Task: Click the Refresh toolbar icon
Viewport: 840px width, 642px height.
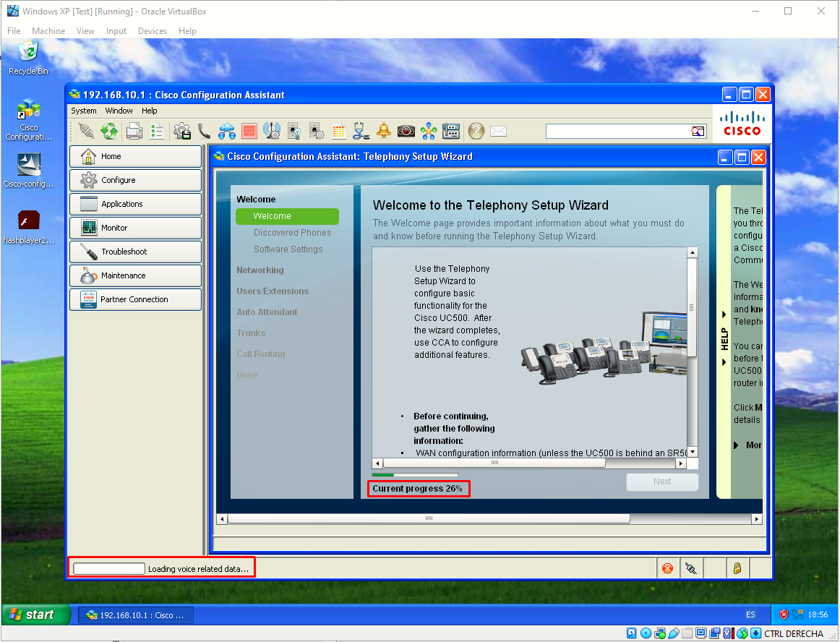Action: pyautogui.click(x=109, y=131)
